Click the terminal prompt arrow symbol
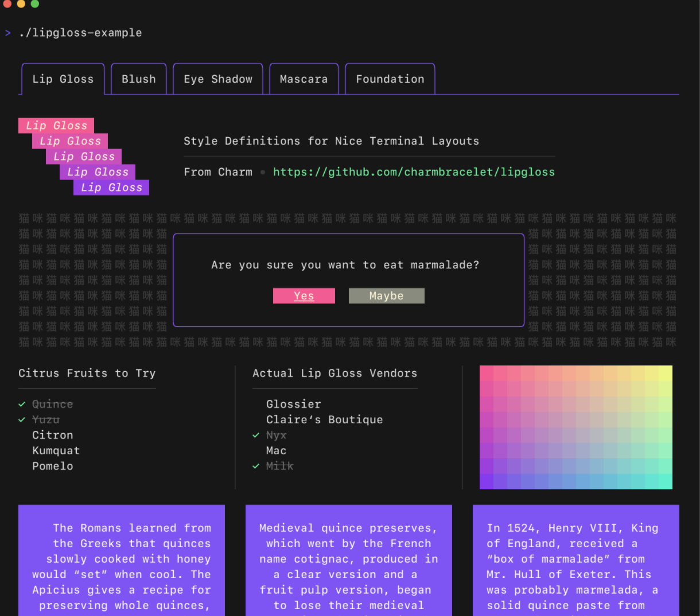The image size is (700, 616). pyautogui.click(x=8, y=33)
